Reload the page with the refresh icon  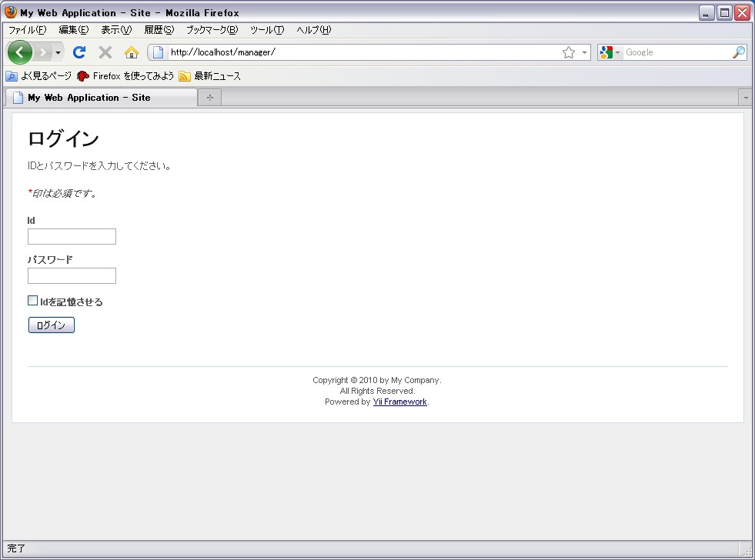79,52
